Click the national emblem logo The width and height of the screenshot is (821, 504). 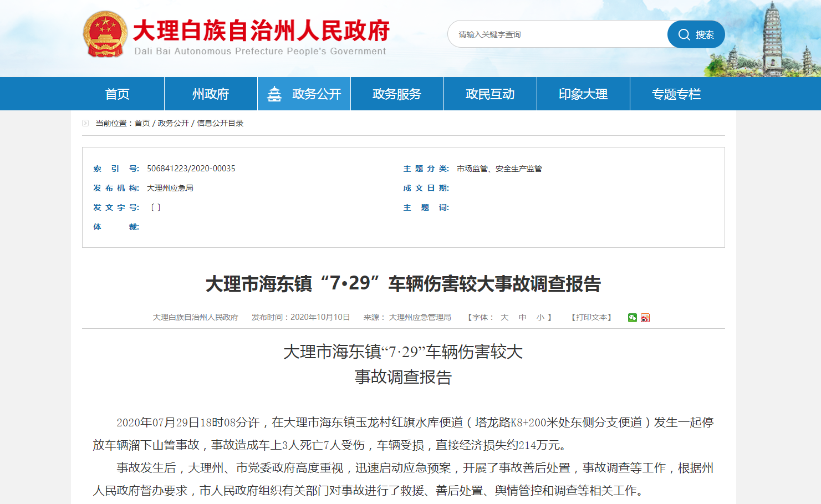pyautogui.click(x=105, y=34)
